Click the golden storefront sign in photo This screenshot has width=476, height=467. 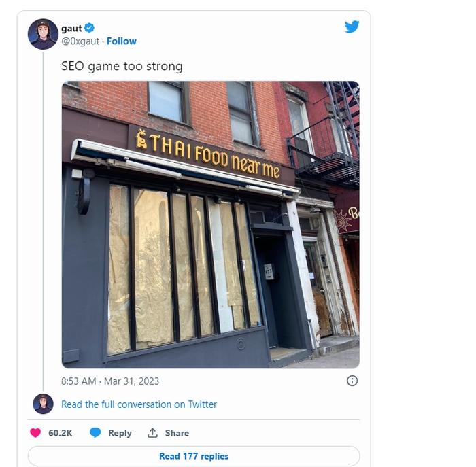click(207, 154)
